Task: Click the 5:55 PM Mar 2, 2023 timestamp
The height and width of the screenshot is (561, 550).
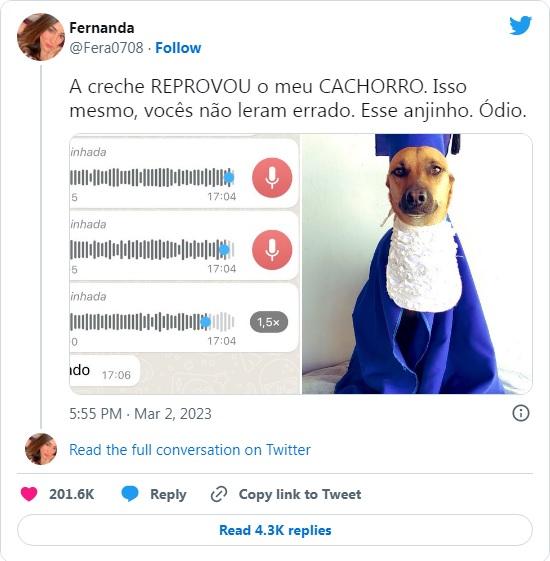Action: (x=140, y=414)
